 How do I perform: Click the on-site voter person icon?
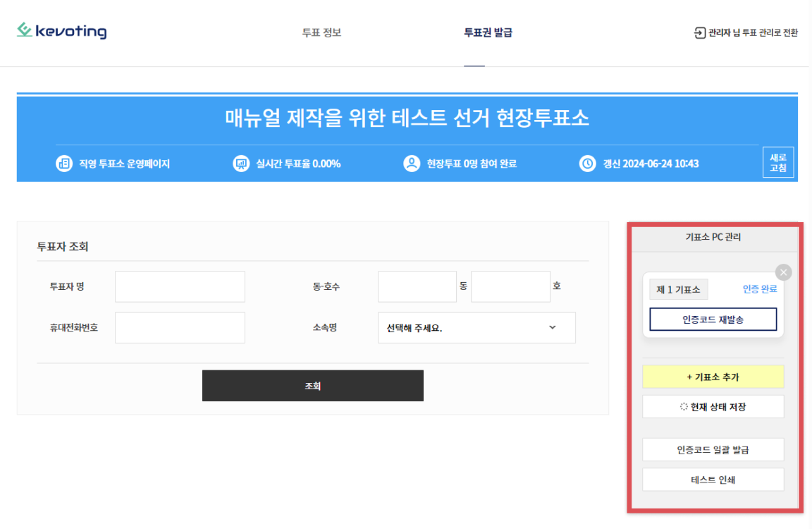point(412,164)
